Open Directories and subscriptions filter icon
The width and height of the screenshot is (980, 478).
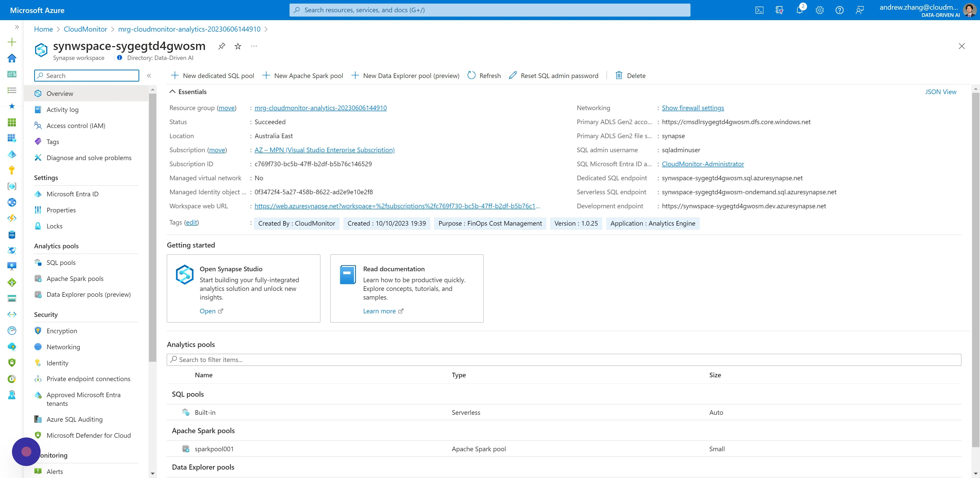pyautogui.click(x=779, y=10)
